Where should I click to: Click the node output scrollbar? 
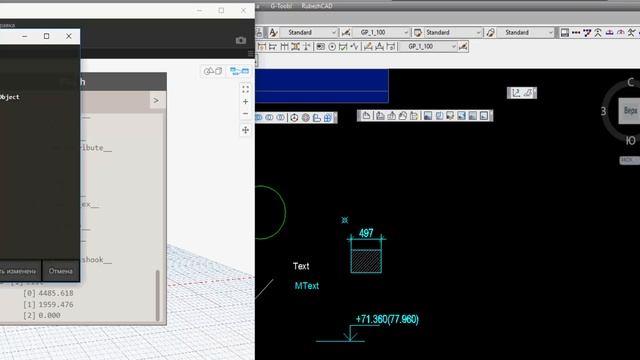158,296
